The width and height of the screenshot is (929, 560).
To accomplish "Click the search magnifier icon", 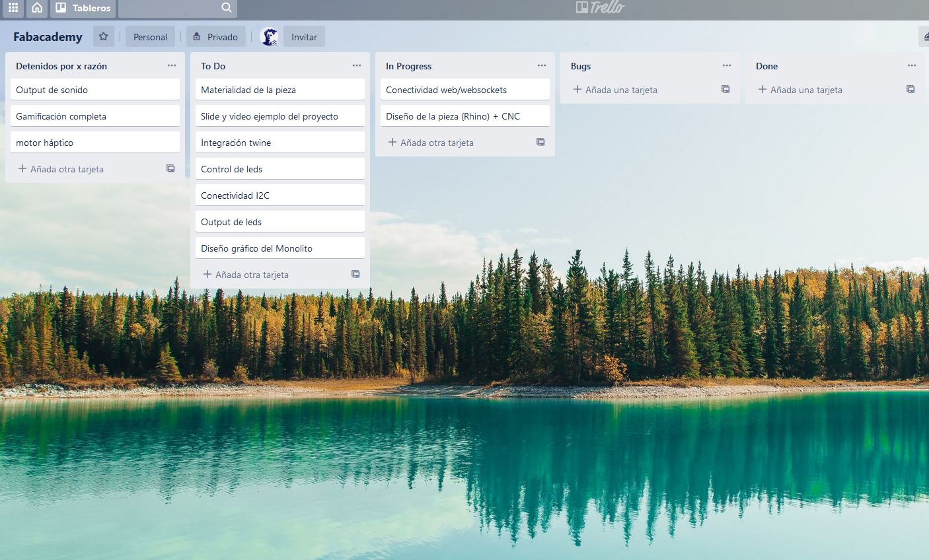I will tap(227, 8).
